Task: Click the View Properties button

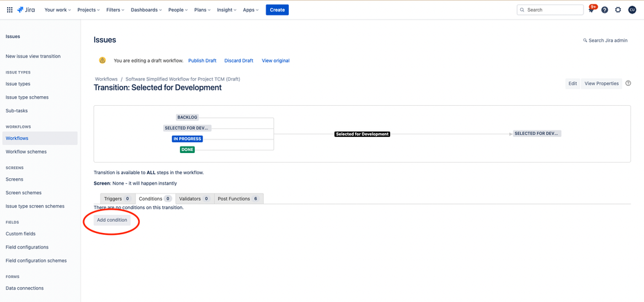Action: click(601, 83)
